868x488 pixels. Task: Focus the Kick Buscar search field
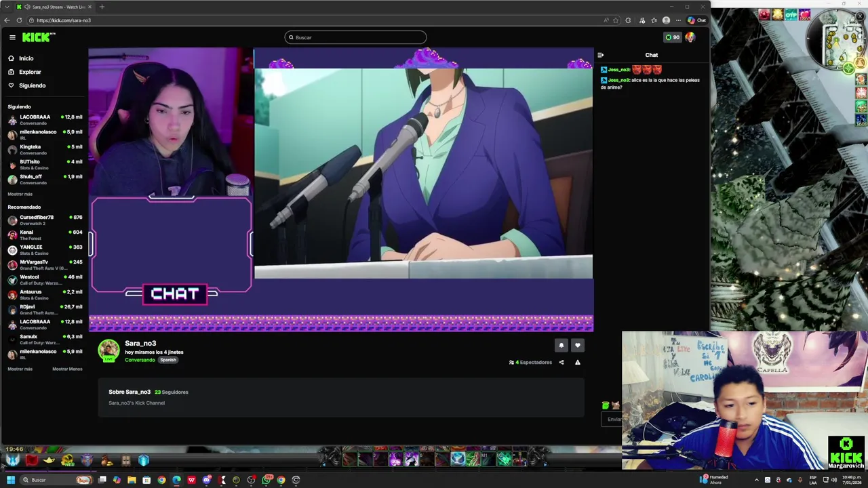pyautogui.click(x=356, y=37)
